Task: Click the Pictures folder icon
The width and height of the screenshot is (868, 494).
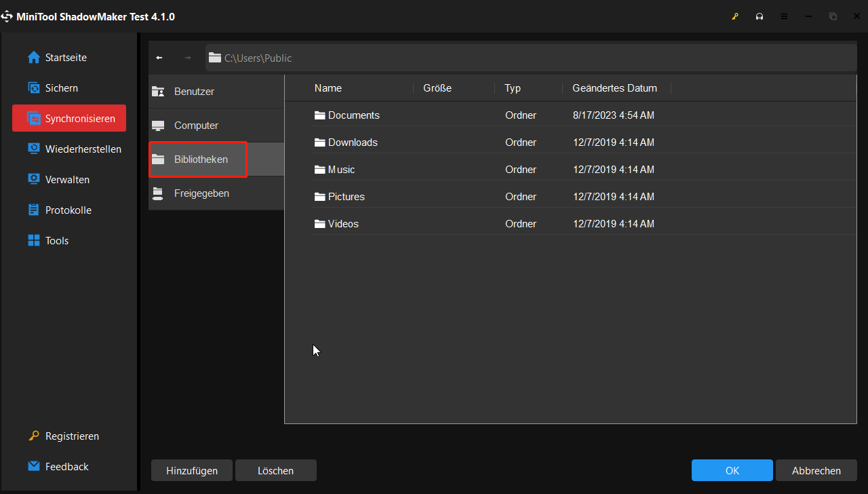Action: (320, 197)
